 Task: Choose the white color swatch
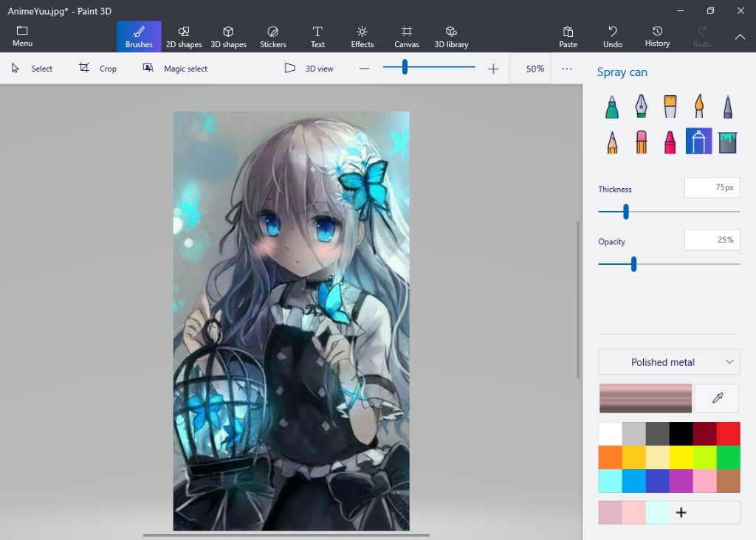(x=611, y=434)
